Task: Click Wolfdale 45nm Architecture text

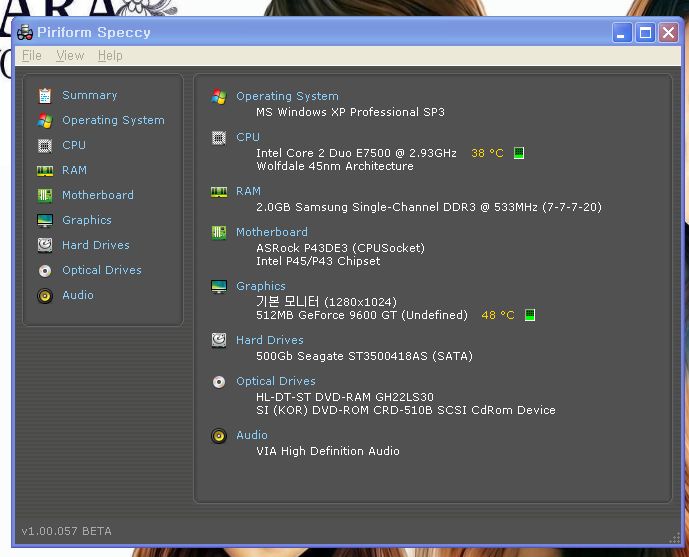Action: click(335, 166)
